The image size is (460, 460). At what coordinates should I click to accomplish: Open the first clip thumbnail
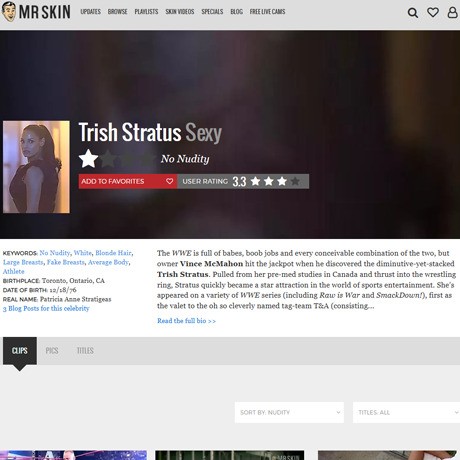73,455
